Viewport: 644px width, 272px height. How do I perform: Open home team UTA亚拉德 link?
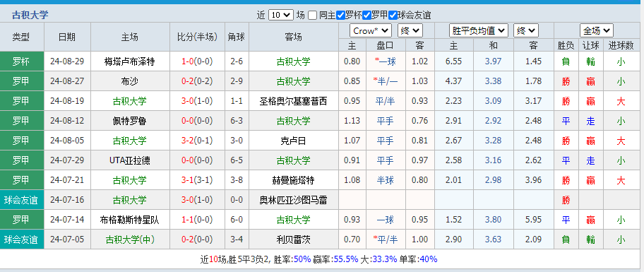click(x=130, y=160)
